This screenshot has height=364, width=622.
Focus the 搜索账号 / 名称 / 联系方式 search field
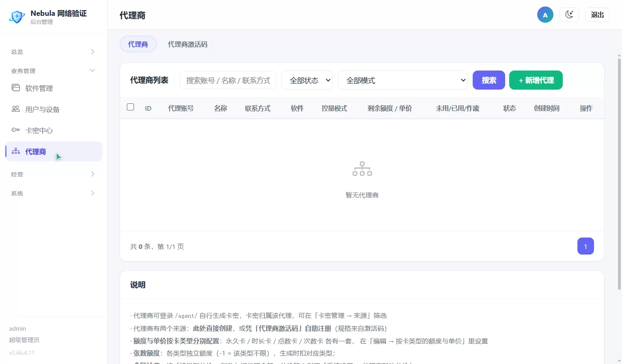pos(228,80)
